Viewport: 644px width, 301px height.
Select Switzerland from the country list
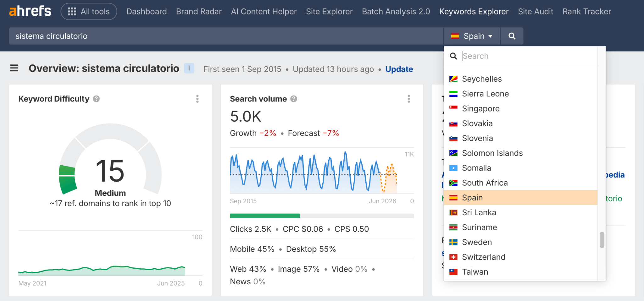(x=484, y=257)
